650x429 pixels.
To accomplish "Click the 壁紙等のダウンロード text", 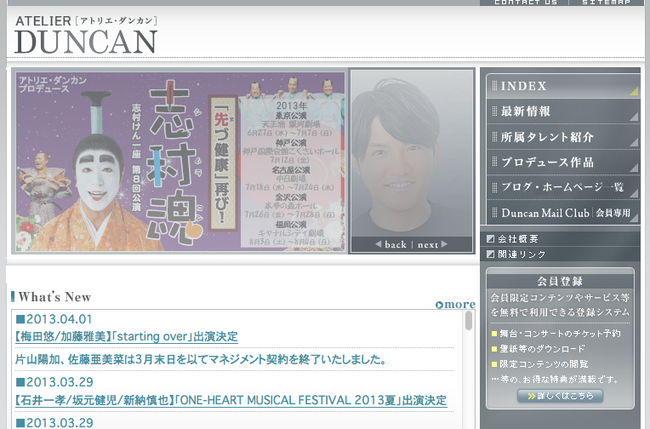I will (x=542, y=349).
